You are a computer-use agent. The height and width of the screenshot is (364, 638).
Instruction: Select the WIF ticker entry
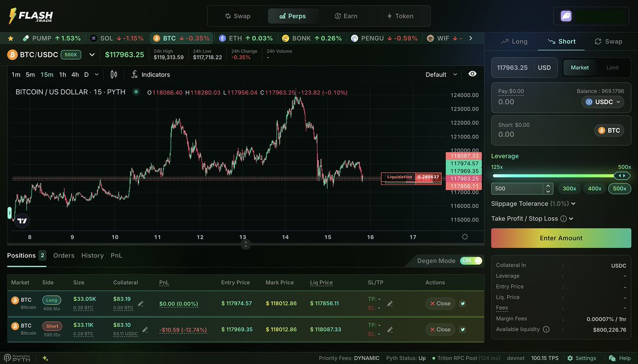pyautogui.click(x=444, y=38)
